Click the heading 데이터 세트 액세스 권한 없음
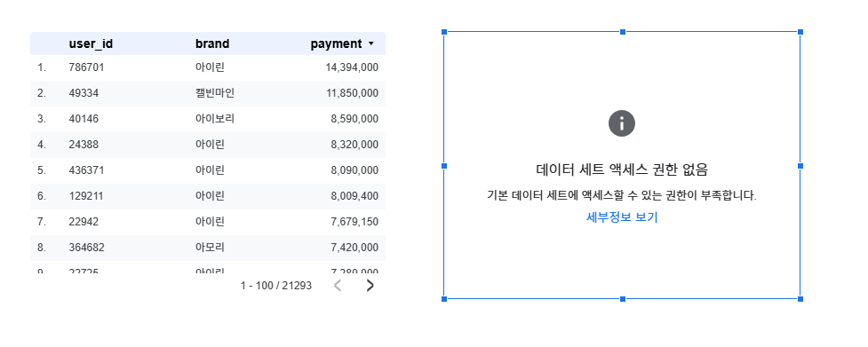Screen dimensions: 868x347 622,170
